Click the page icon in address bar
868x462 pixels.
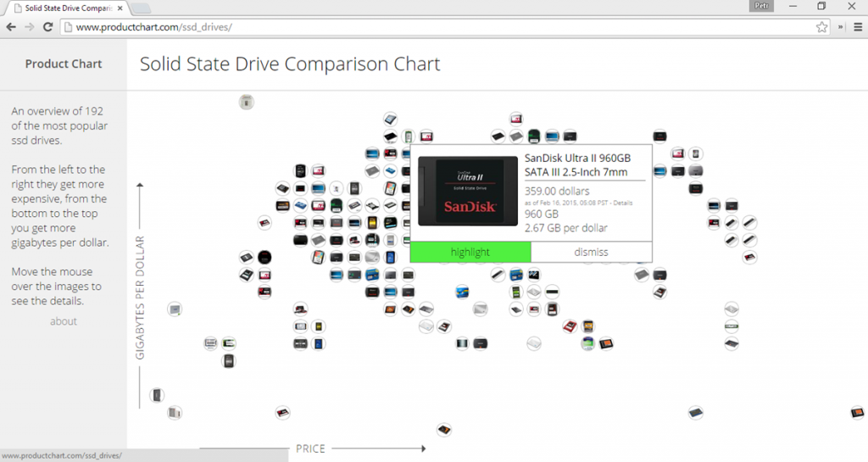68,27
